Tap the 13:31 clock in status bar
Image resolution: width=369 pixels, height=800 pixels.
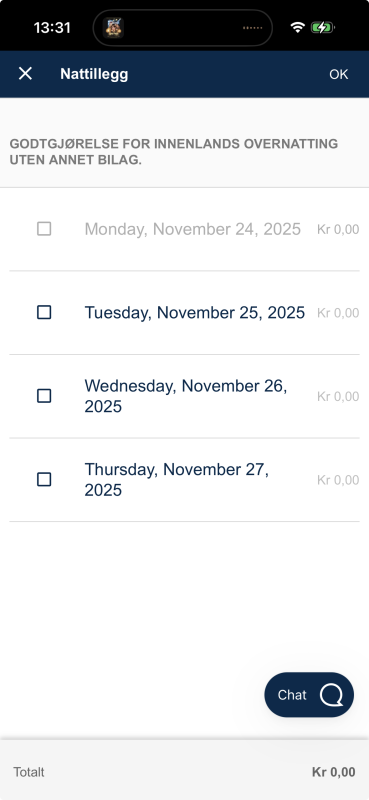pyautogui.click(x=52, y=28)
